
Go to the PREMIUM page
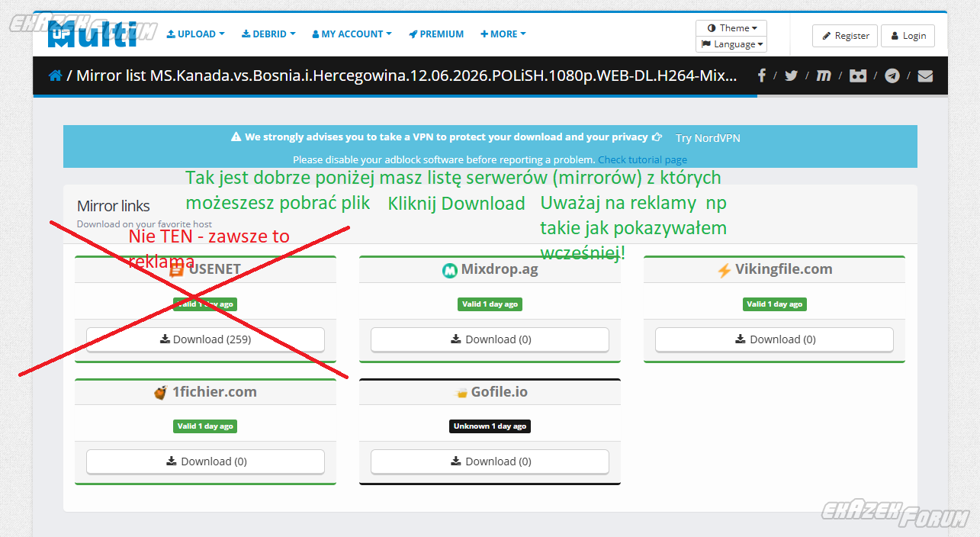click(436, 34)
